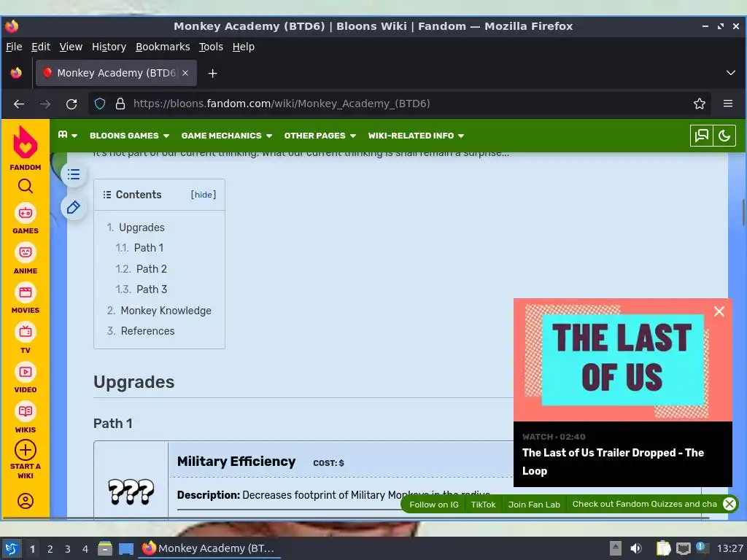747x560 pixels.
Task: Jump to Monkey Knowledge in contents
Action: (166, 311)
